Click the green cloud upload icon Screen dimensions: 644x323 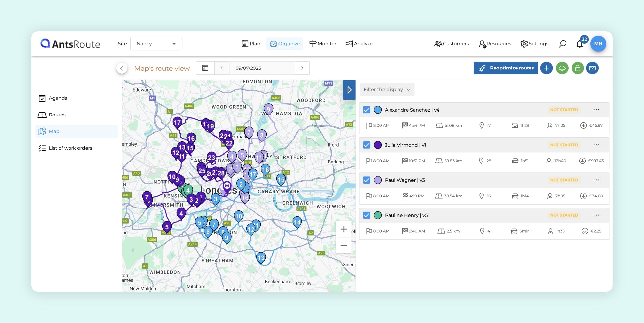click(x=562, y=68)
